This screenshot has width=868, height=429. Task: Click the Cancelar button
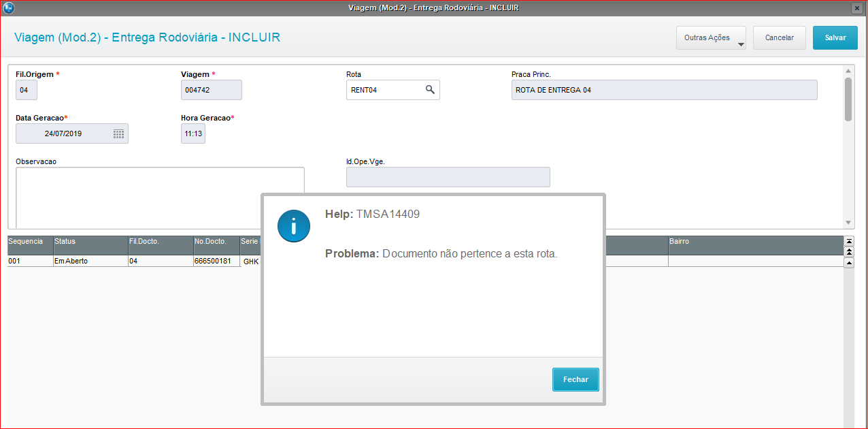click(780, 38)
